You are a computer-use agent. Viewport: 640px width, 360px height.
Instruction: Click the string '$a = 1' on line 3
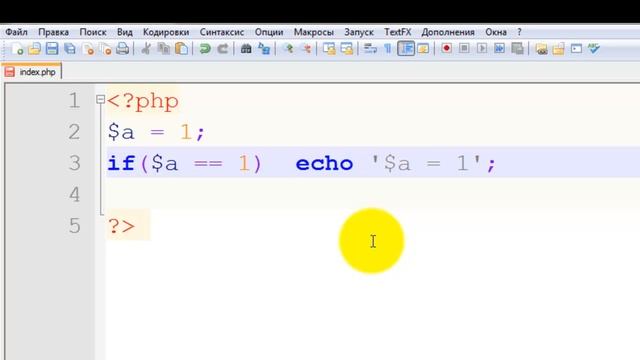click(x=426, y=164)
